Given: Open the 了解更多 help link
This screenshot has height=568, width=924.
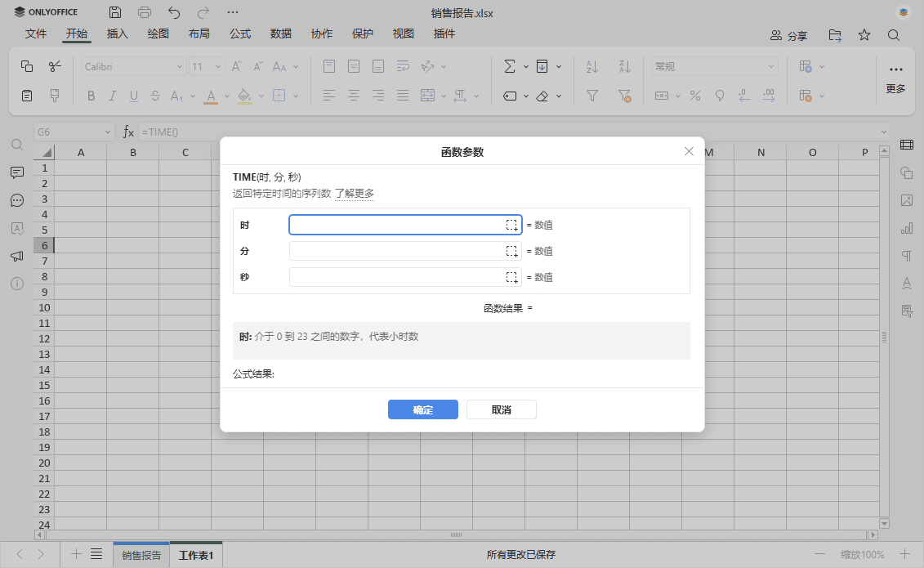Looking at the screenshot, I should pos(355,194).
